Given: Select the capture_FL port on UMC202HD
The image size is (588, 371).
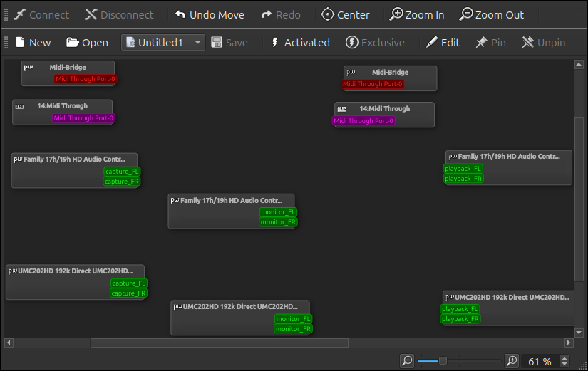Looking at the screenshot, I should pos(129,283).
